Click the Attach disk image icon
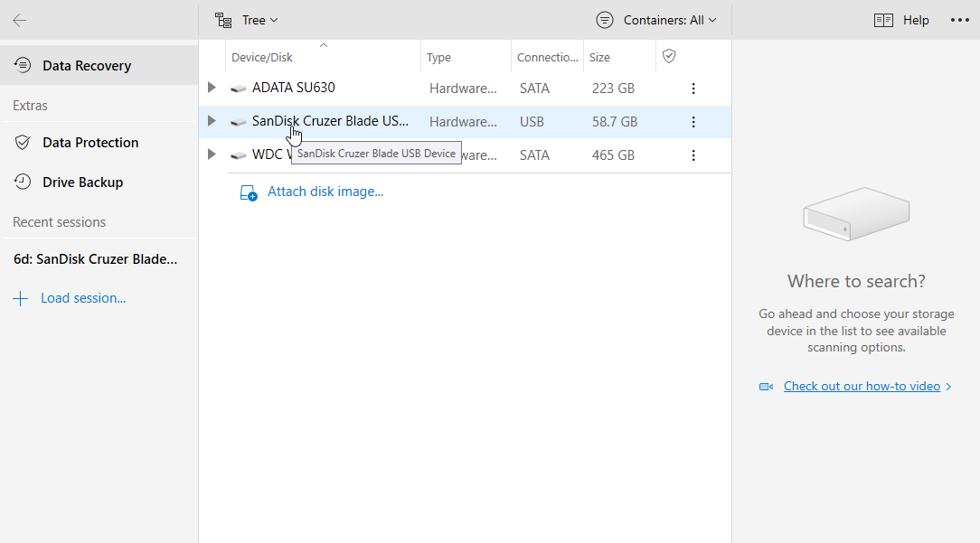Viewport: 980px width, 543px height. (x=248, y=192)
